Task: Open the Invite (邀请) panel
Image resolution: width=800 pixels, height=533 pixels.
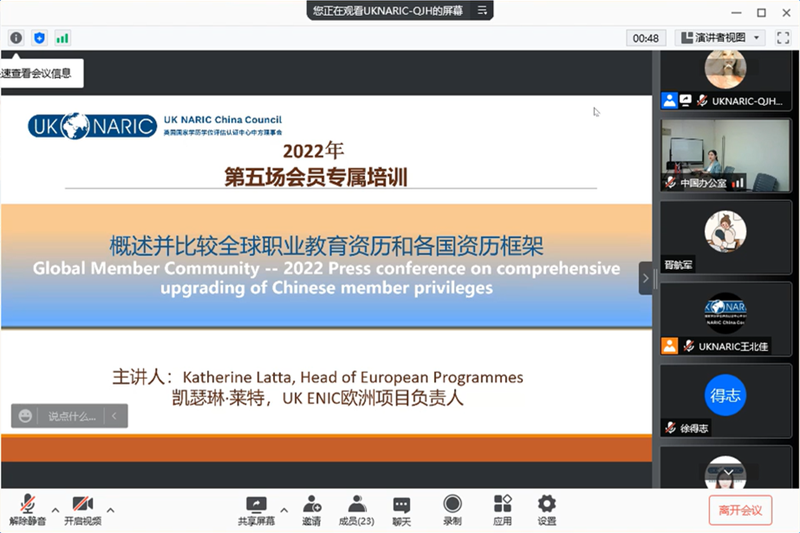Action: [312, 509]
